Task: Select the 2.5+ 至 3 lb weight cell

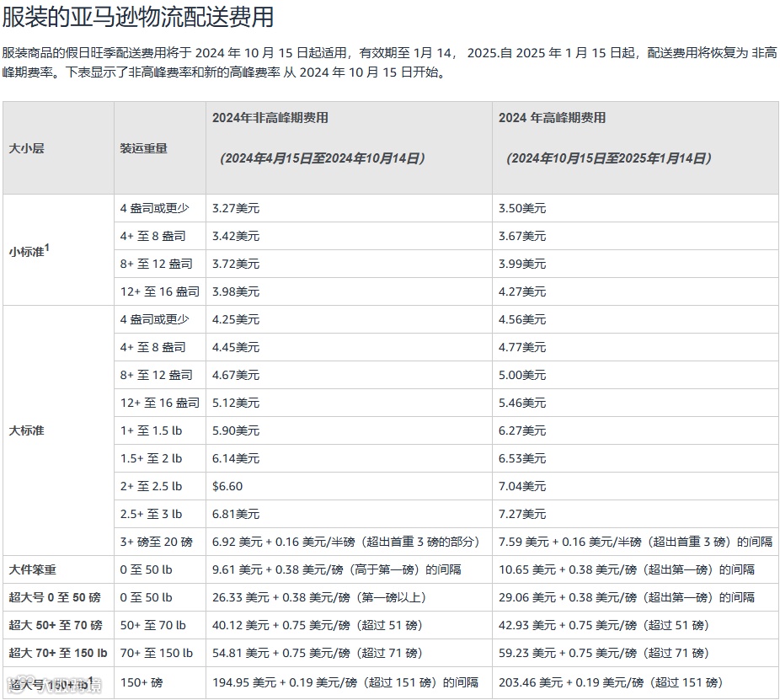Action: [x=160, y=515]
